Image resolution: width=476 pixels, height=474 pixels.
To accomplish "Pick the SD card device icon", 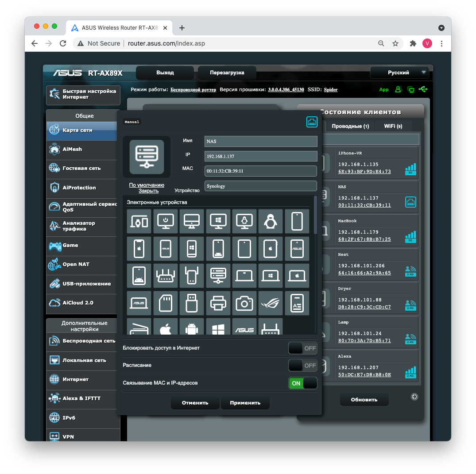I will point(166,303).
